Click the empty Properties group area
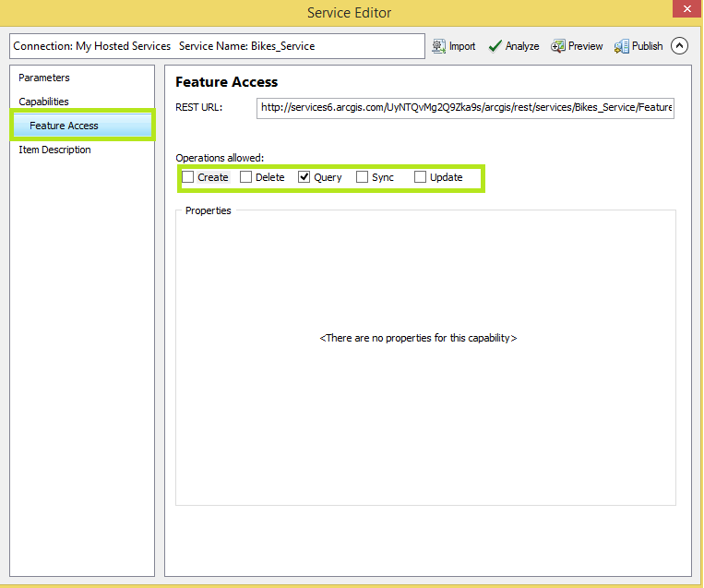The image size is (704, 588). click(424, 415)
